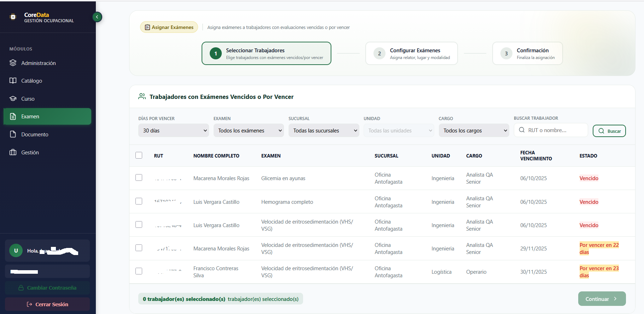
Task: Open the Todas las sucursales dropdown
Action: tap(324, 131)
